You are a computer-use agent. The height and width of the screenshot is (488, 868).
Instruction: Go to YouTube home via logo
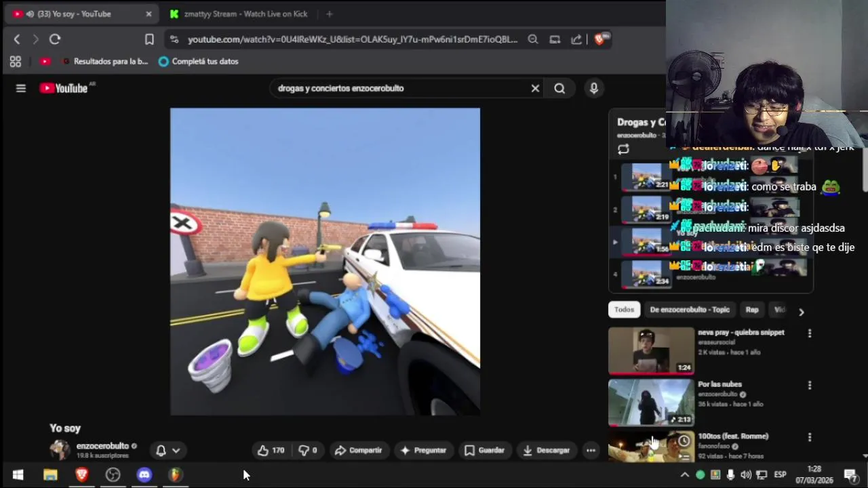(x=64, y=88)
